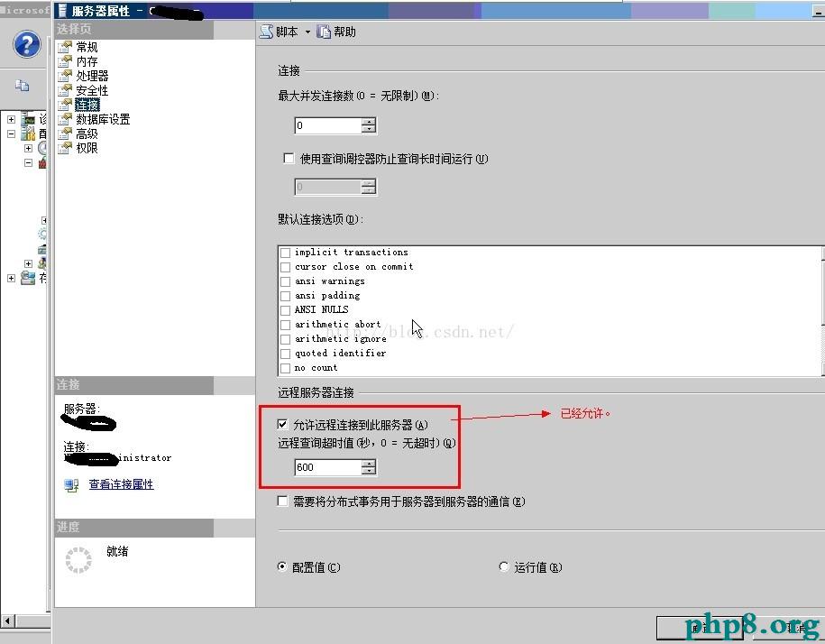
Task: Toggle ANSI NULLS checkbox
Action: [285, 310]
